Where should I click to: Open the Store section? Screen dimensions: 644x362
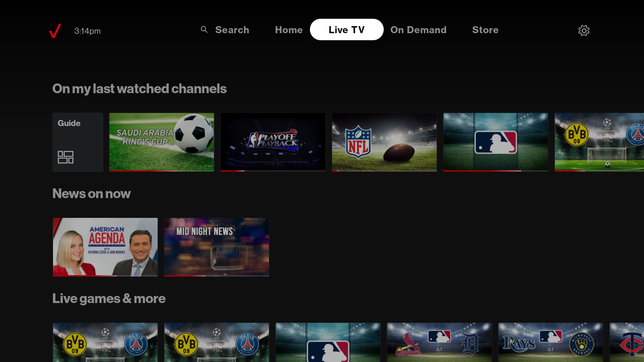(x=485, y=30)
